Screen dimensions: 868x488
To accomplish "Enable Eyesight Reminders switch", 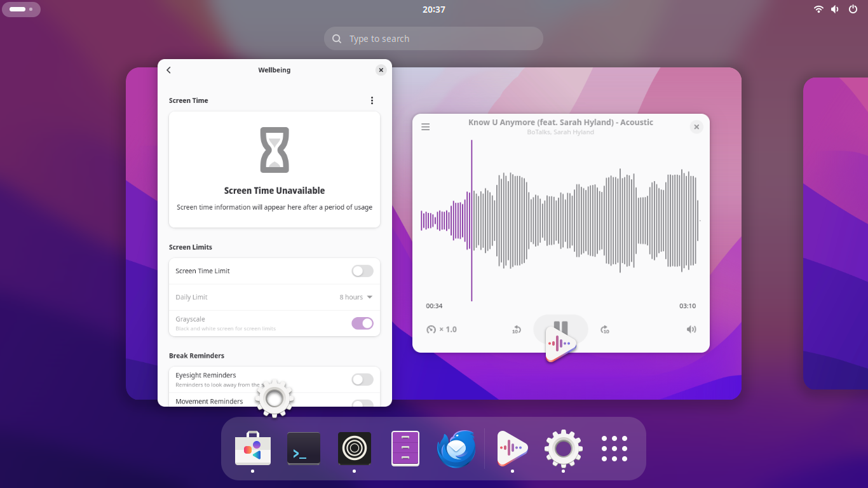I will [363, 379].
